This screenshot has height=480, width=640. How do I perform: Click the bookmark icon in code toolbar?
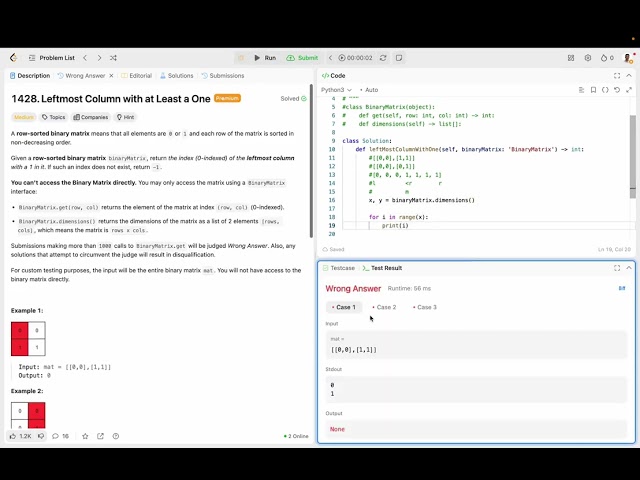tap(593, 90)
